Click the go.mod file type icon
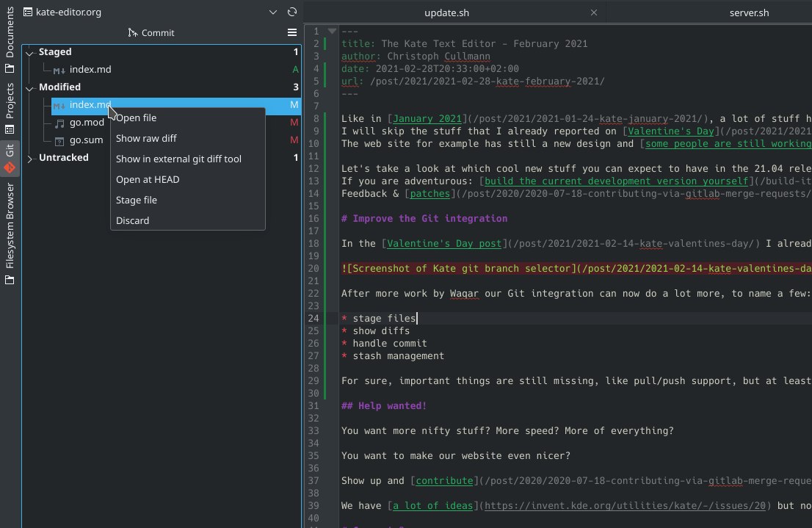Viewport: 812px width, 528px height. click(x=59, y=123)
